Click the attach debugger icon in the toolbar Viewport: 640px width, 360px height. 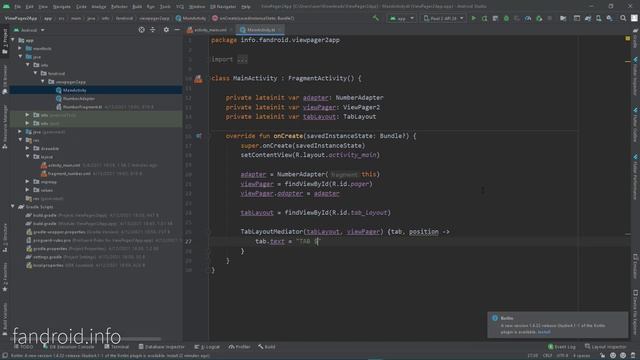539,18
